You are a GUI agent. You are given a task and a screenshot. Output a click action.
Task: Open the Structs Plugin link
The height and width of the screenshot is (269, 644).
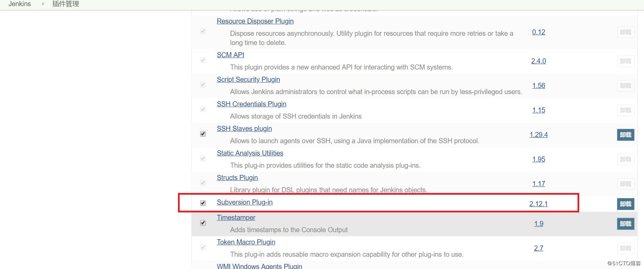click(237, 178)
